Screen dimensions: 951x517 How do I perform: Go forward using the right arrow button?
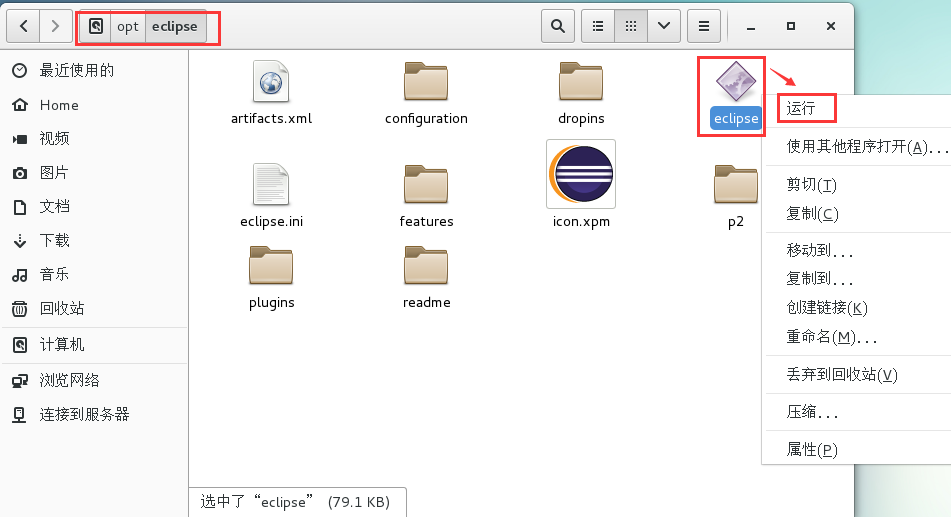click(x=55, y=26)
